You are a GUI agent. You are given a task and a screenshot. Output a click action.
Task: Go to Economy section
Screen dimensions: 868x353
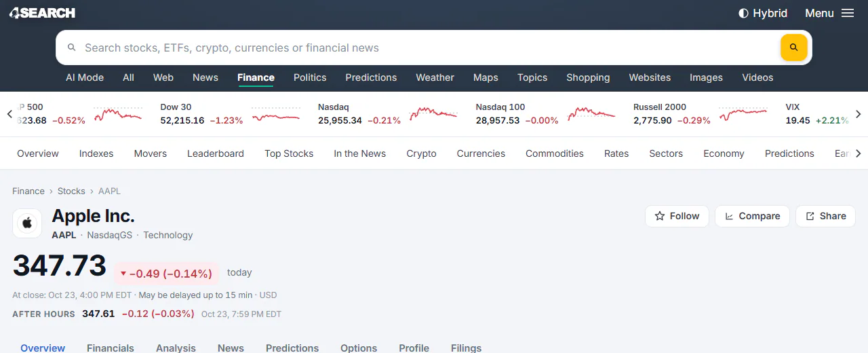(724, 153)
